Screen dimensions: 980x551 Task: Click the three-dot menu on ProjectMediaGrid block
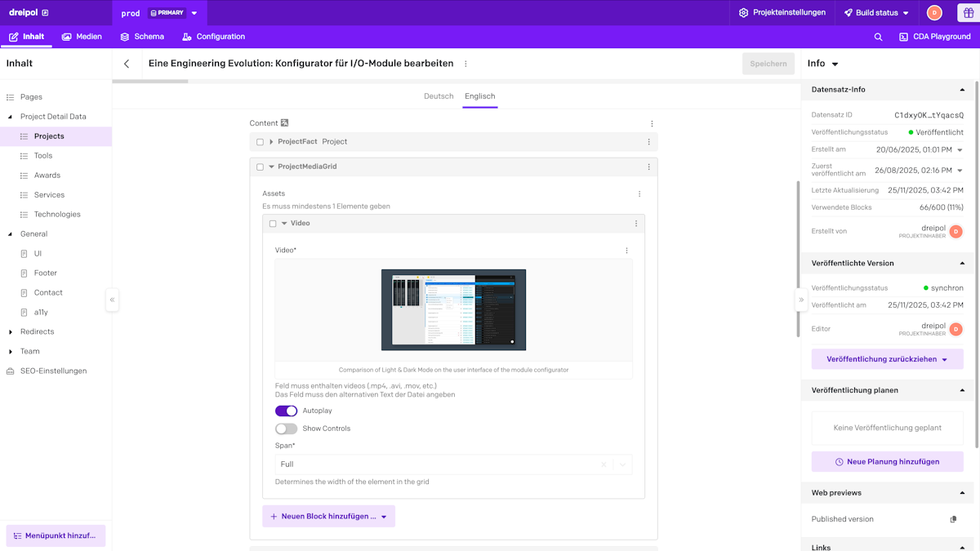tap(650, 166)
